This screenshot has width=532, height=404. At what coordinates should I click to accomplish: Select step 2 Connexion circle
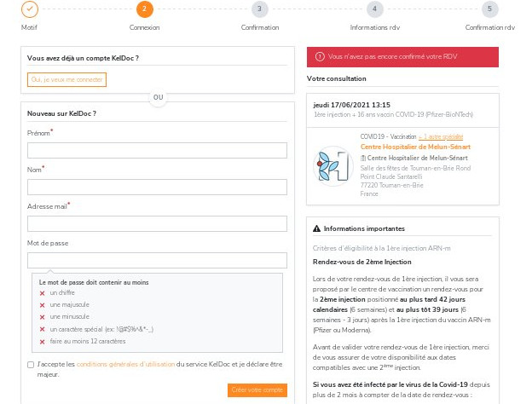(x=145, y=9)
